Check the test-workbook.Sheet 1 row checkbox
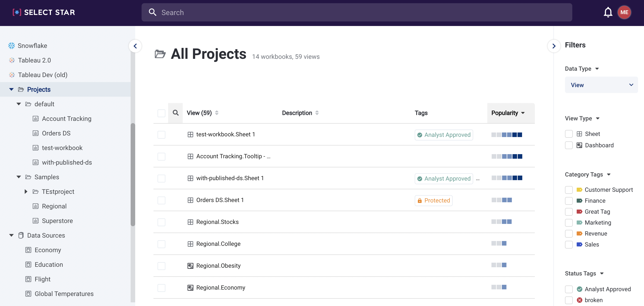This screenshot has width=644, height=306. (x=161, y=135)
